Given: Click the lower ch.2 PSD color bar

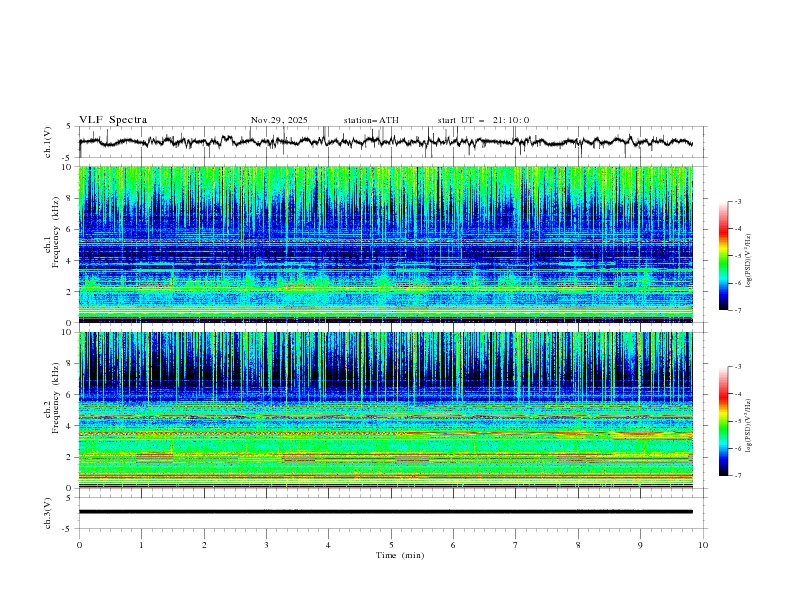Looking at the screenshot, I should click(723, 421).
